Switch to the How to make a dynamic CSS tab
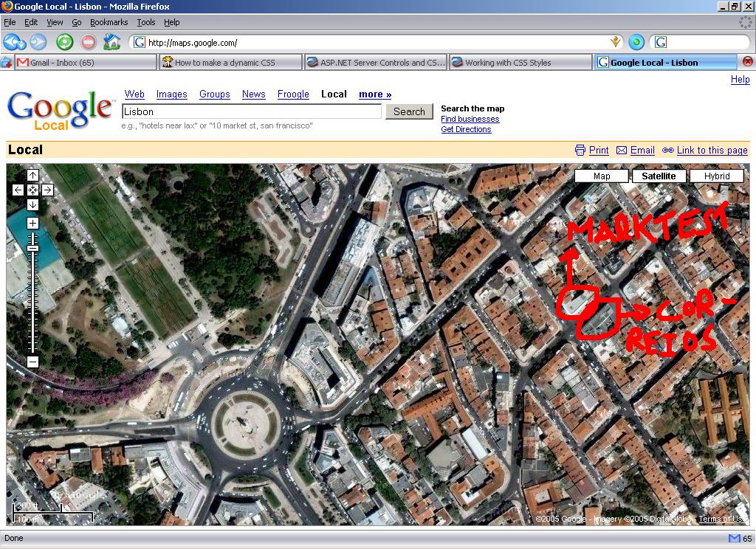Image resolution: width=756 pixels, height=549 pixels. point(231,62)
